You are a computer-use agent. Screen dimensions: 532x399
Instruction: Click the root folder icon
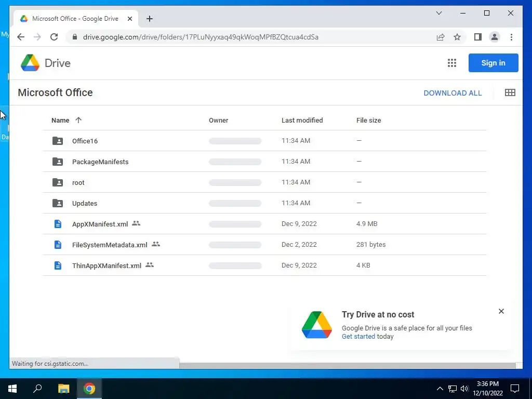pyautogui.click(x=58, y=182)
